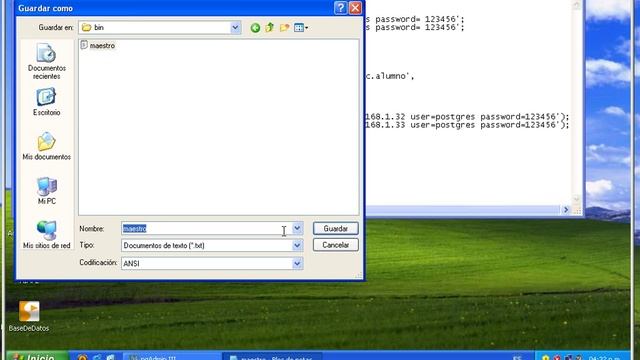Open Mis documentos in the places bar
The width and height of the screenshot is (640, 360).
tap(47, 146)
